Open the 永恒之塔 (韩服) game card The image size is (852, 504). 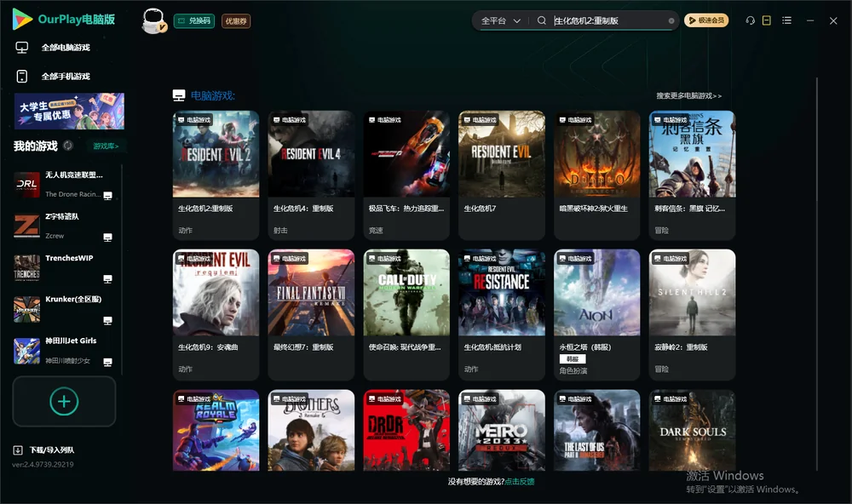click(x=596, y=314)
